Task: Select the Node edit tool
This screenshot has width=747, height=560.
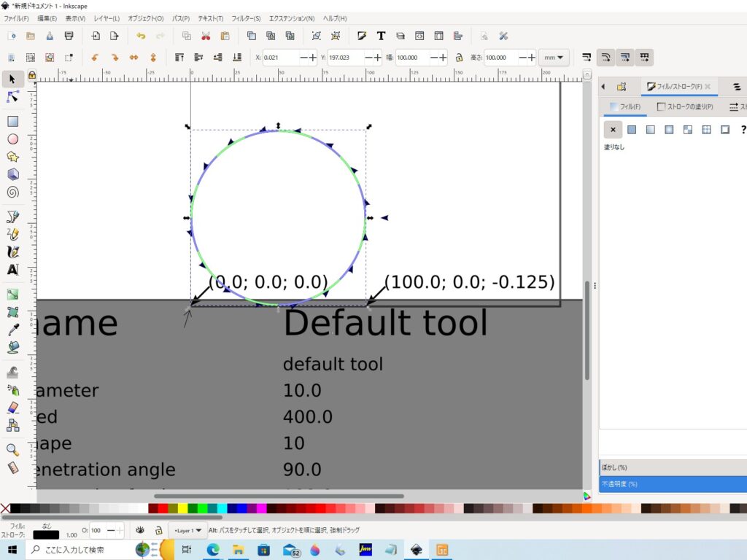Action: pos(13,97)
